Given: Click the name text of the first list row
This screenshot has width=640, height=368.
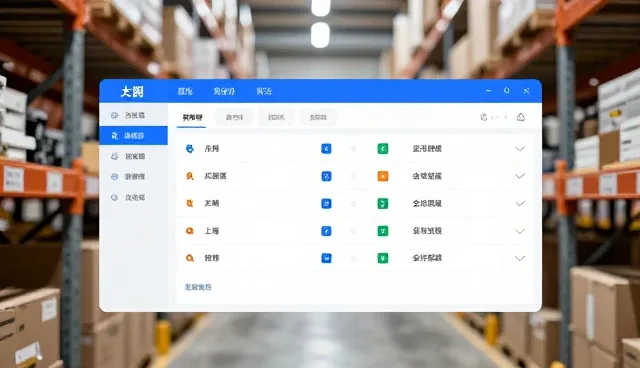Looking at the screenshot, I should 211,149.
